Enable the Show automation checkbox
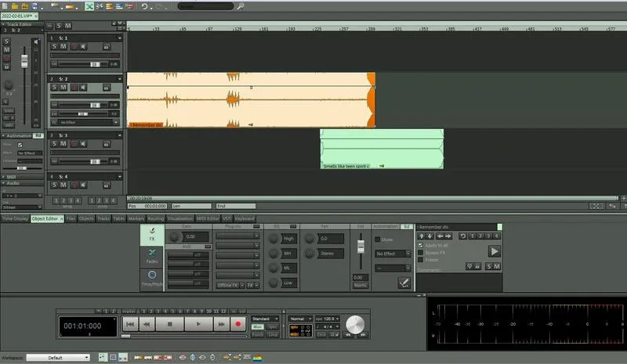 pyautogui.click(x=378, y=240)
